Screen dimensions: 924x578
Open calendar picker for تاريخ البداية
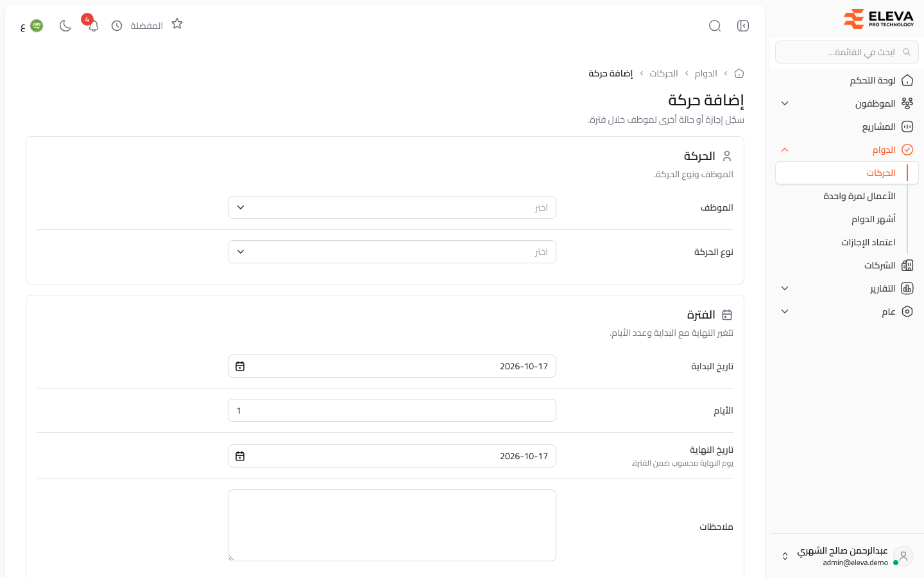240,366
